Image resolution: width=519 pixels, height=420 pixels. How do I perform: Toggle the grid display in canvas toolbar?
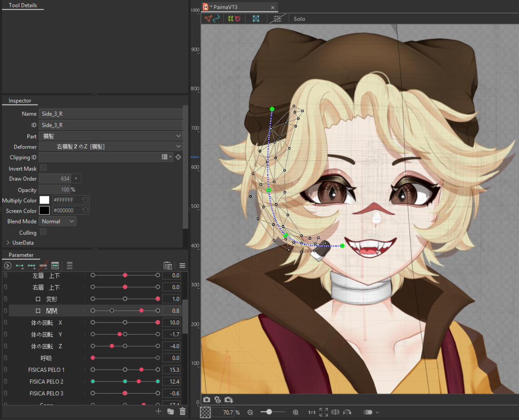277,19
